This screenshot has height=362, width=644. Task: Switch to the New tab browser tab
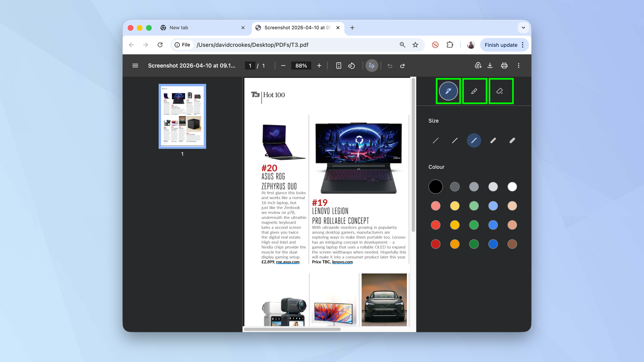pyautogui.click(x=178, y=28)
